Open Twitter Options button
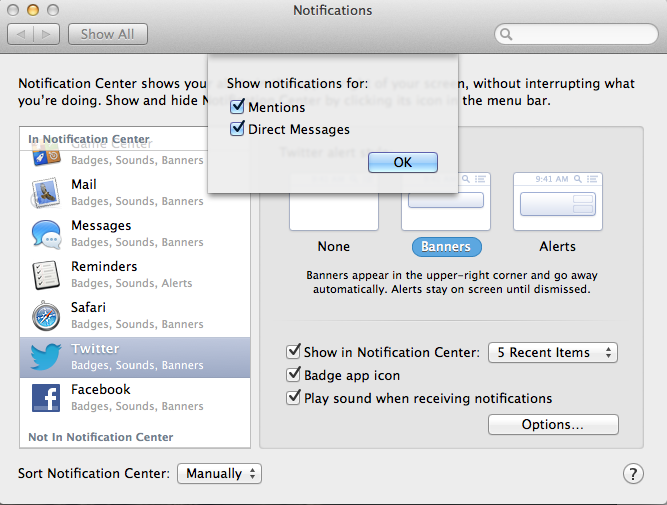The height and width of the screenshot is (505, 667). pos(553,425)
